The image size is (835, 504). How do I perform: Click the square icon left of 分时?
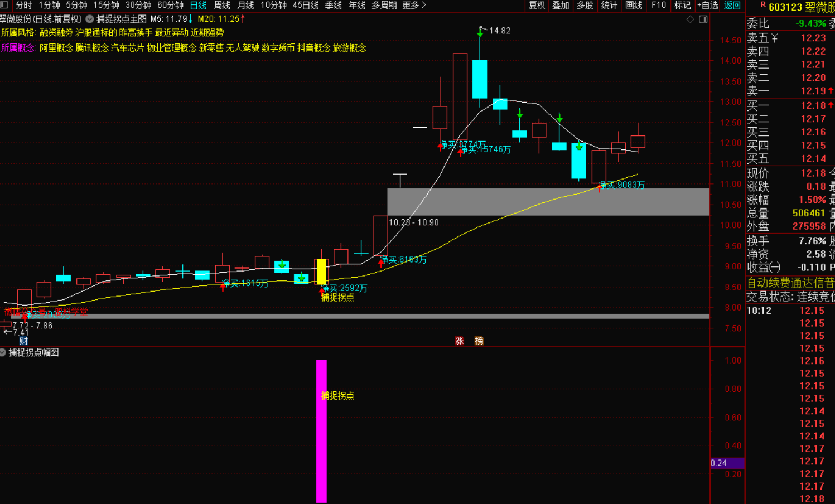(x=4, y=5)
